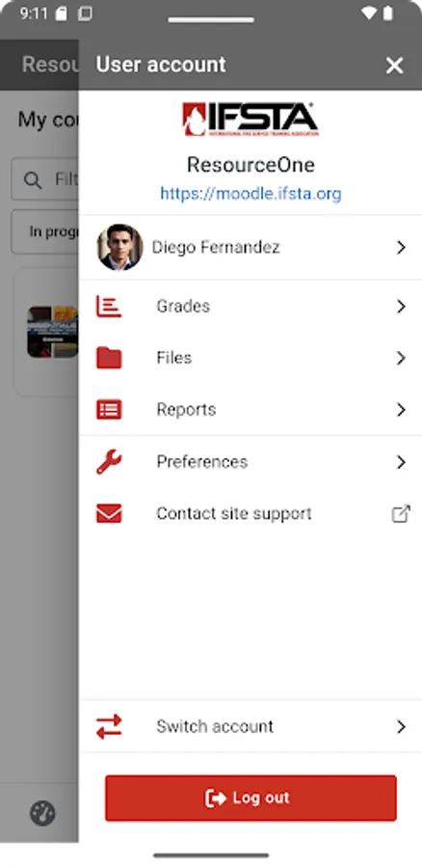Screen dimensions: 422x868
Task: Expand the Grades row chevron
Action: point(402,306)
